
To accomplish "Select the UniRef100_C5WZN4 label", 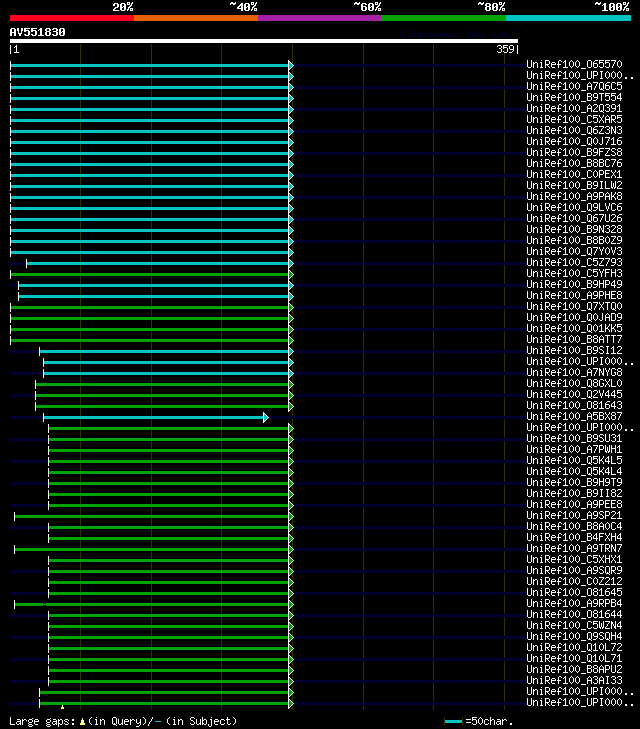I will 574,625.
